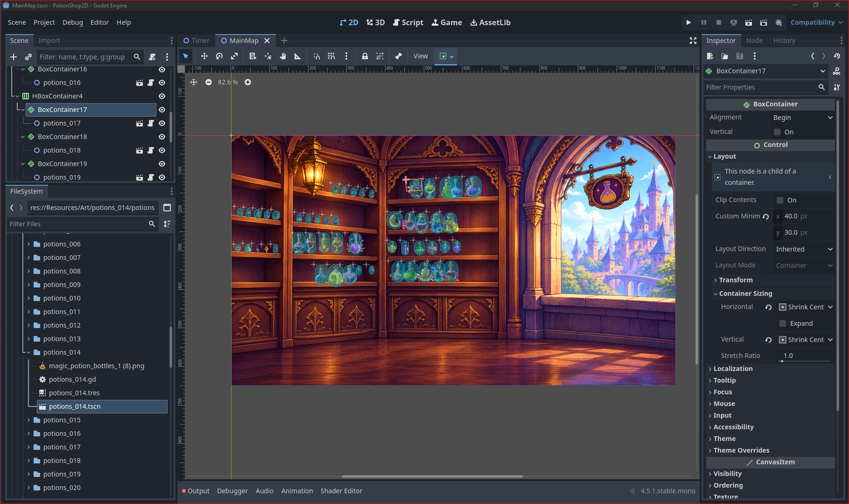849x504 pixels.
Task: Activate the Pan Mode hand tool
Action: click(x=283, y=56)
